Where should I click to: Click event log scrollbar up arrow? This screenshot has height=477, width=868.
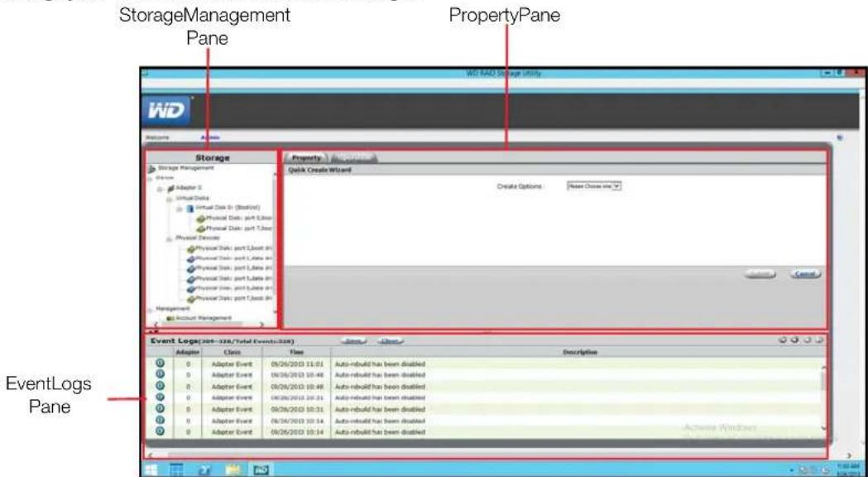point(823,366)
